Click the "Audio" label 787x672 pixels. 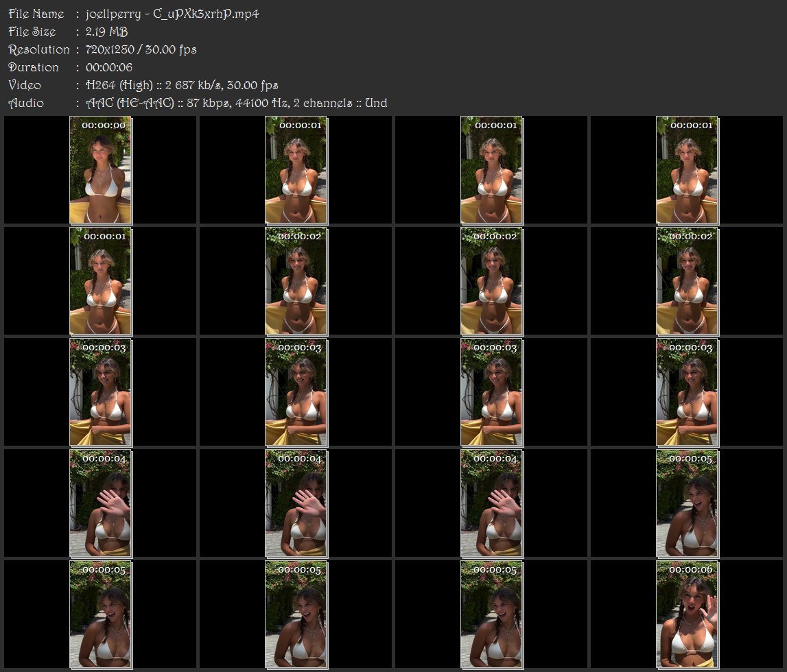pyautogui.click(x=26, y=103)
